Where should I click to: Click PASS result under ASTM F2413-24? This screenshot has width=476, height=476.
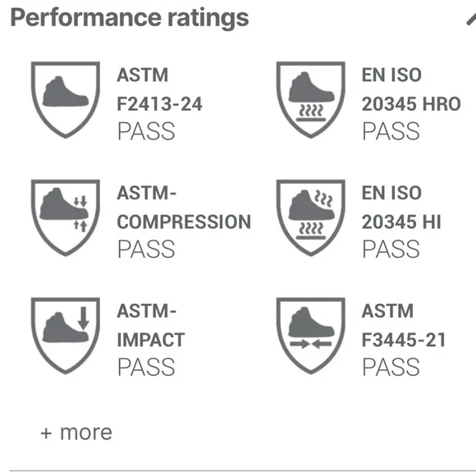click(x=146, y=131)
